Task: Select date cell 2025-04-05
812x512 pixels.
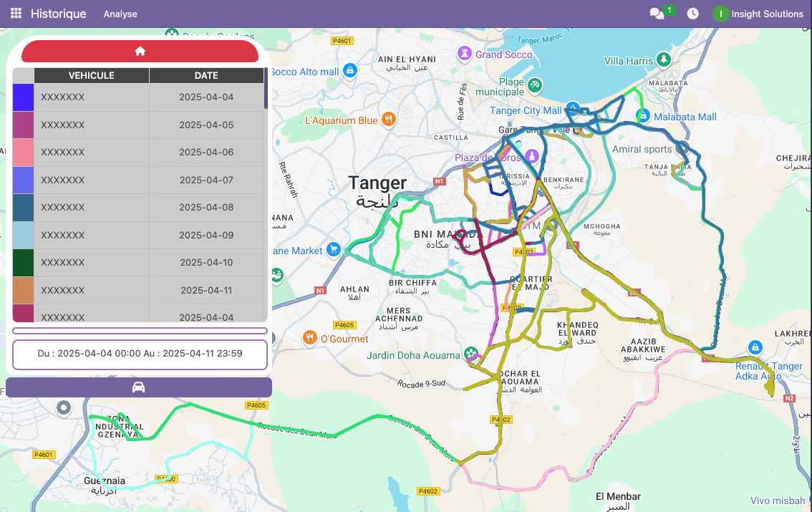Action: (206, 125)
